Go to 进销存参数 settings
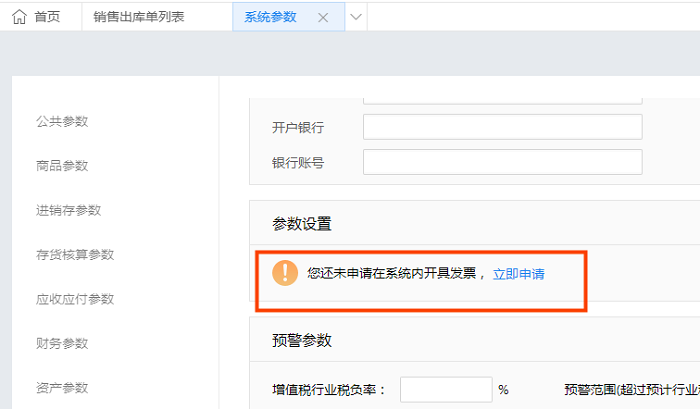This screenshot has width=700, height=409. click(68, 210)
